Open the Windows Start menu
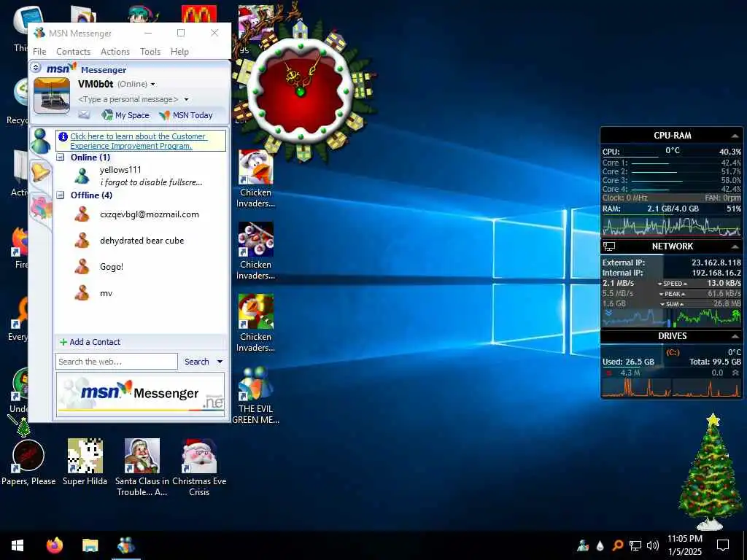The width and height of the screenshot is (747, 560). point(18,545)
